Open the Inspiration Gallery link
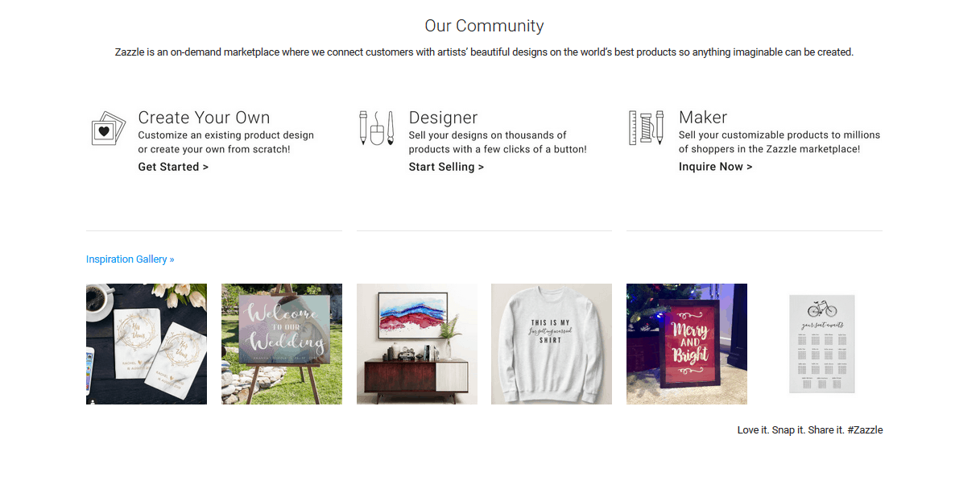Screen dimensions: 980x477 pos(130,259)
